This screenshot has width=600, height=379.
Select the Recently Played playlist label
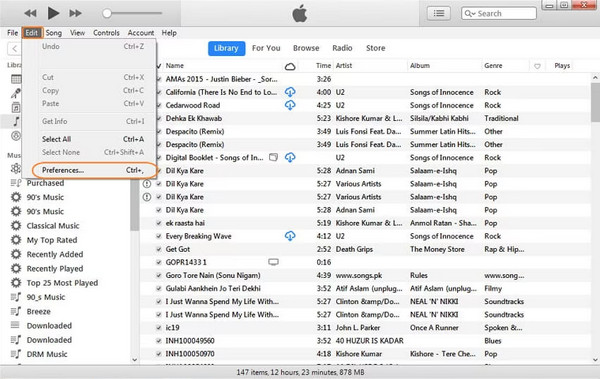click(55, 269)
